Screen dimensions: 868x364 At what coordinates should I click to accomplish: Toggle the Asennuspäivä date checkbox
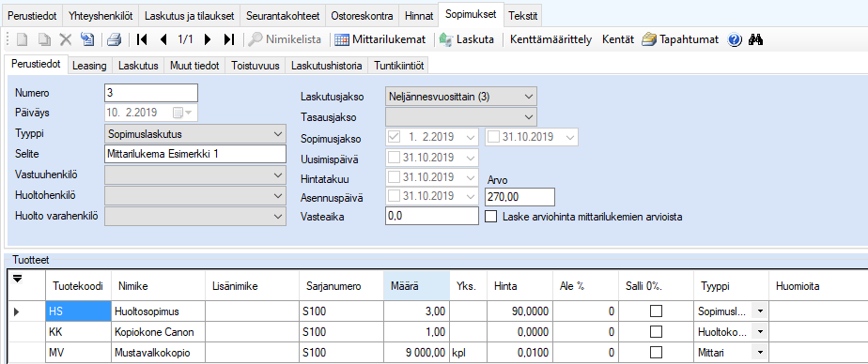tap(395, 196)
